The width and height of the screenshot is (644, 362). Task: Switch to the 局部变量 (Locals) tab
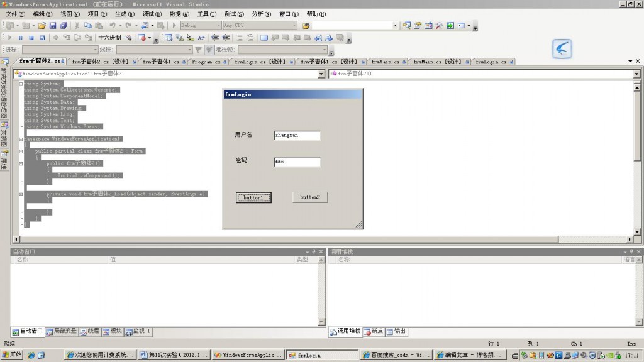62,331
